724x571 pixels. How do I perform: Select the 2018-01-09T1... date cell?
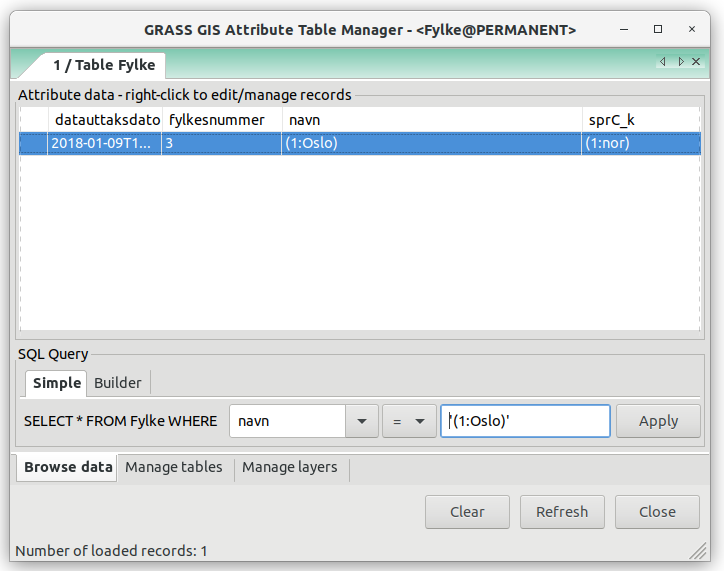pos(105,143)
